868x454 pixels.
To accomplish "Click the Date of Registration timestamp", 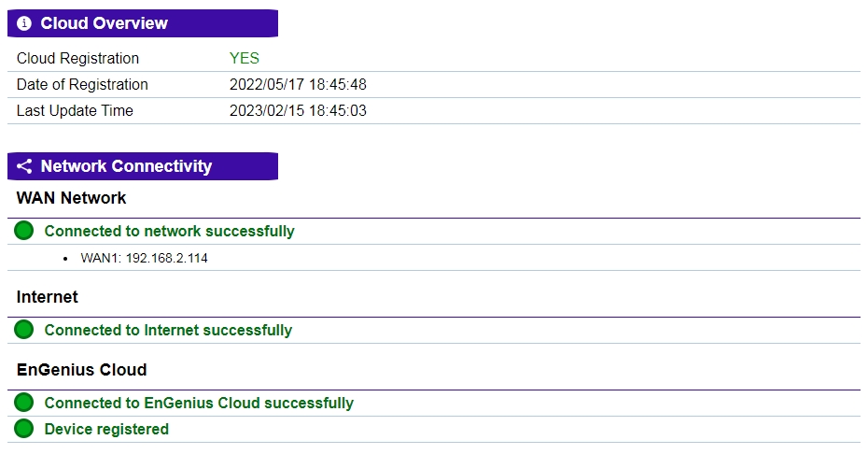I will click(298, 84).
